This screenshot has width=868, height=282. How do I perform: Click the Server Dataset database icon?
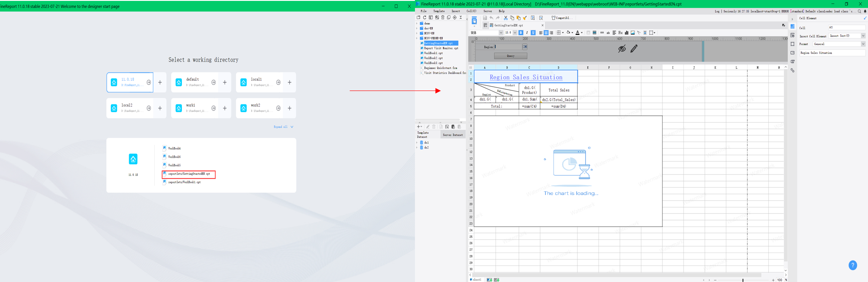click(453, 127)
